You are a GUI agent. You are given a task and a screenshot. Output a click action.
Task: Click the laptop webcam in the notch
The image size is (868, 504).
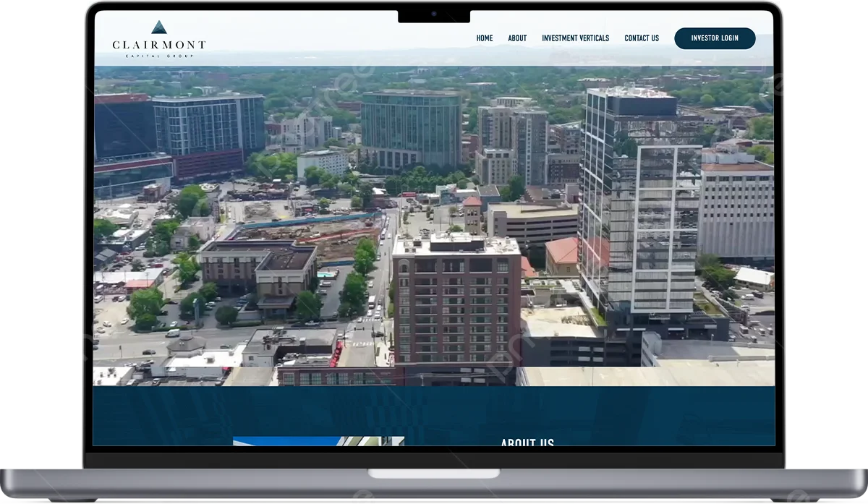point(434,14)
